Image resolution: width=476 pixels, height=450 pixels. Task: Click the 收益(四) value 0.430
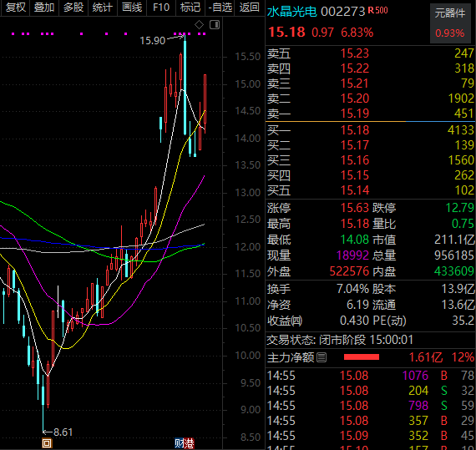[x=354, y=321]
